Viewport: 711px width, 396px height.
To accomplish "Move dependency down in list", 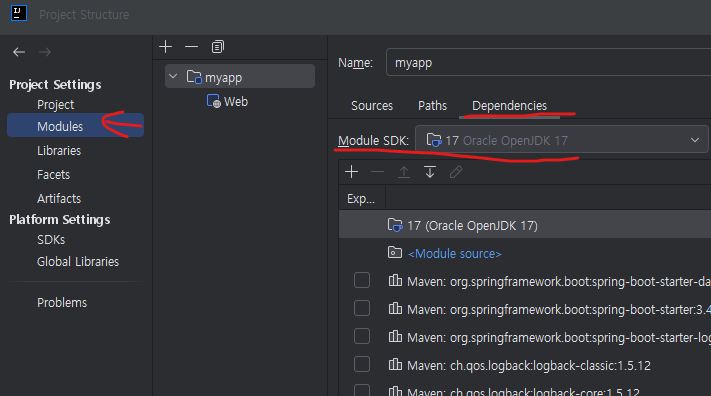I will coord(430,172).
